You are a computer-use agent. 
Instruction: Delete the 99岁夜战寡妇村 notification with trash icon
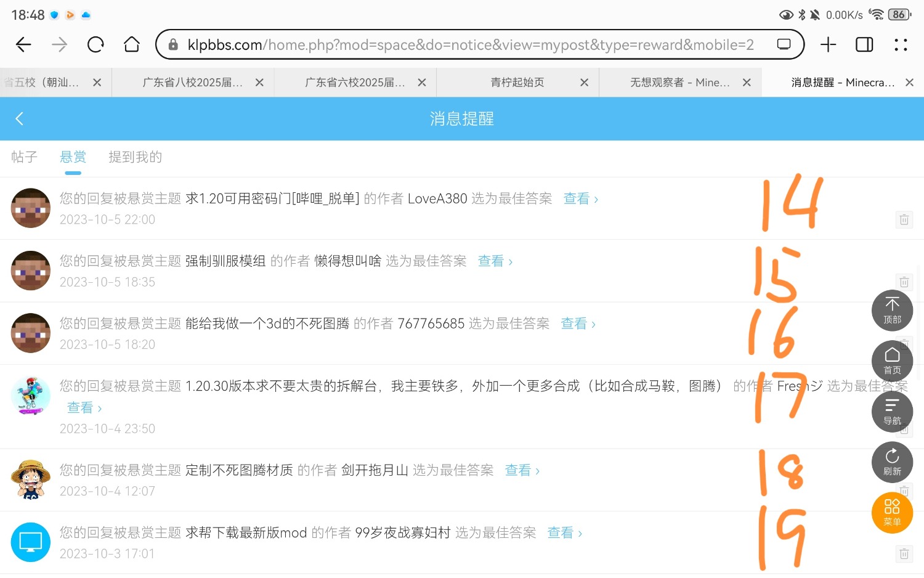click(904, 553)
